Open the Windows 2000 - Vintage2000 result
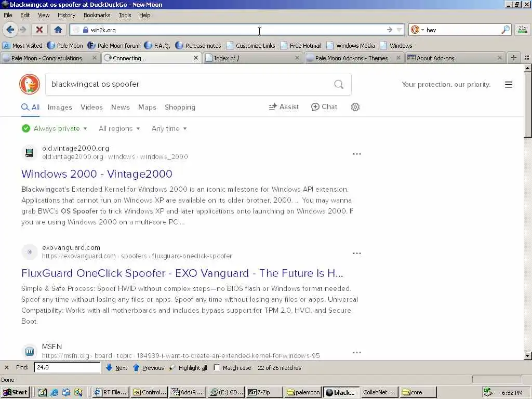Screen dimensions: 532x399 click(x=97, y=174)
